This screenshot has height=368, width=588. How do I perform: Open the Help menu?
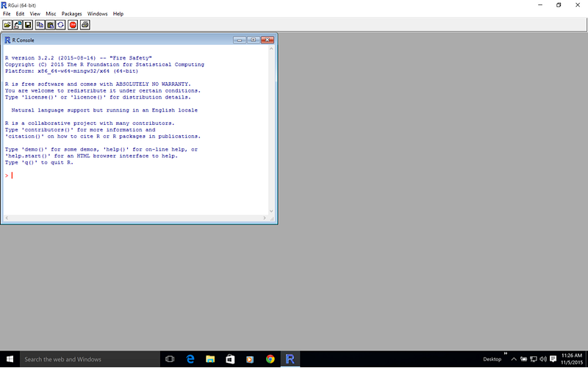click(118, 14)
